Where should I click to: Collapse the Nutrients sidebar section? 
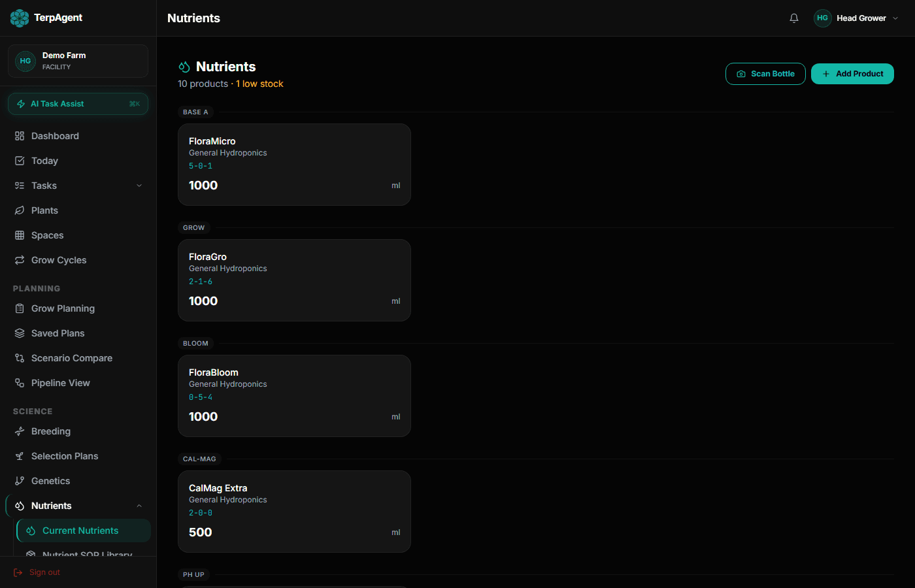[x=139, y=506]
